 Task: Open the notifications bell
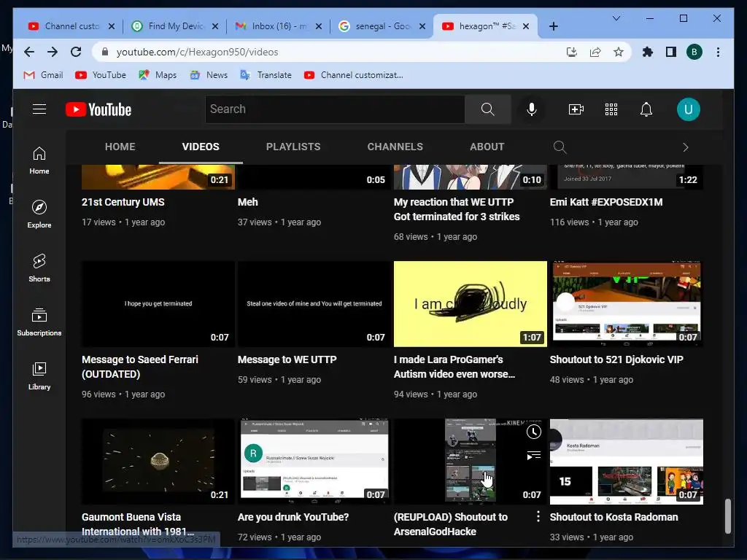[x=646, y=109]
